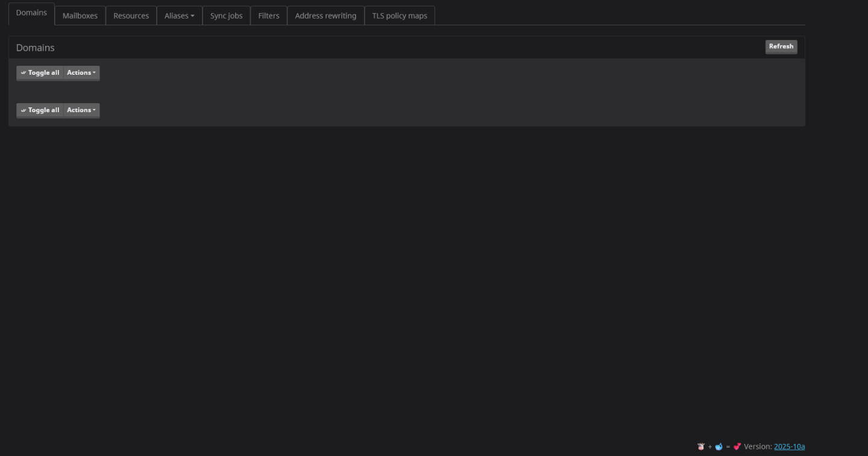This screenshot has width=868, height=456.
Task: Click the empty domains table area
Action: (407, 92)
